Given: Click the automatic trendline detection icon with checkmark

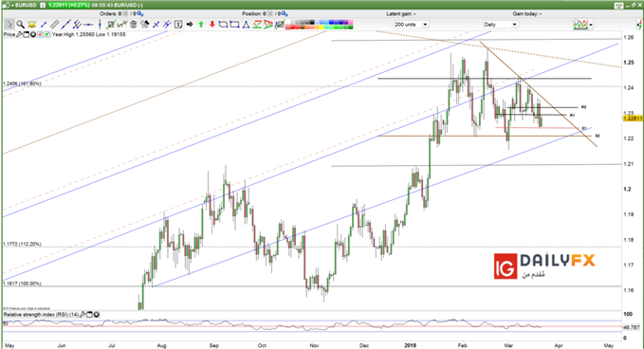Looking at the screenshot, I should (x=110, y=25).
